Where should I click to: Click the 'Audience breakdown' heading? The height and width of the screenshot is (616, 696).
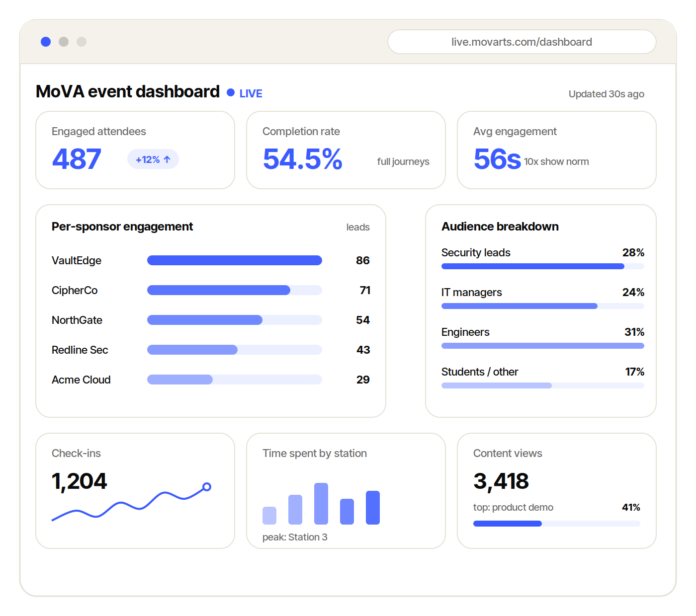[x=500, y=227]
